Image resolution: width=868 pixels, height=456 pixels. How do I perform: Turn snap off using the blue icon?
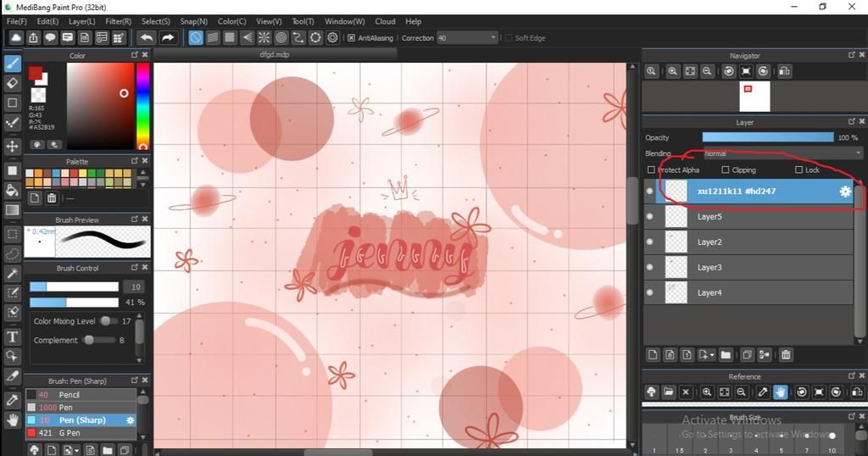click(x=196, y=37)
